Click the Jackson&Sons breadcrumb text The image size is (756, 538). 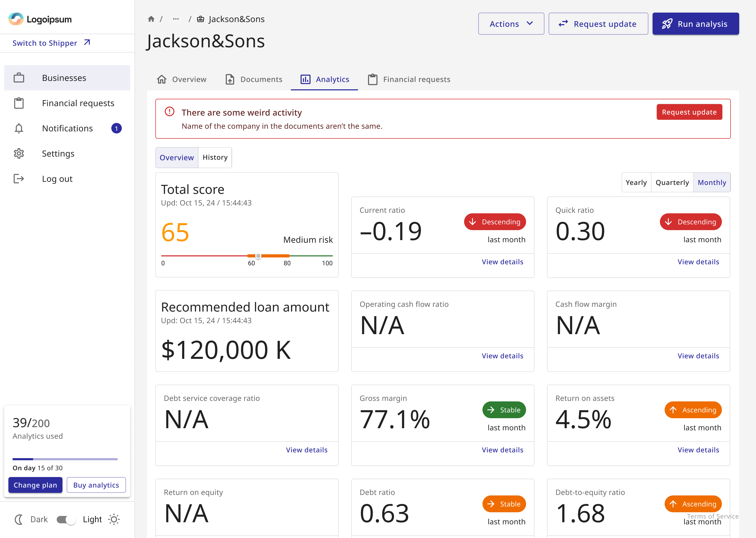tap(236, 19)
